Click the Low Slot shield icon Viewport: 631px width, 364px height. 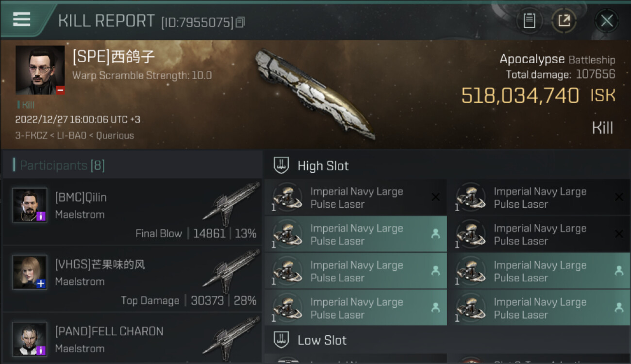tap(282, 340)
